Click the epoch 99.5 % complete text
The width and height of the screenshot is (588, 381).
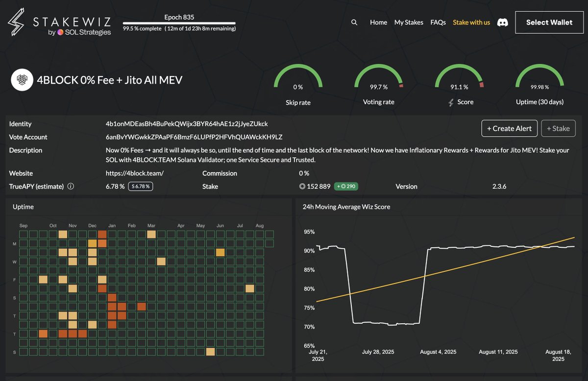(142, 29)
